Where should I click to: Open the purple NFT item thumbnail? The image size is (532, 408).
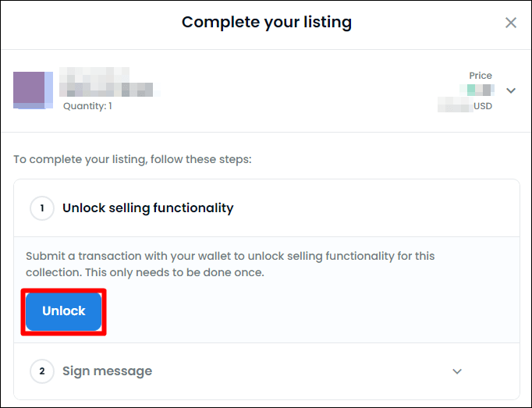click(x=29, y=90)
